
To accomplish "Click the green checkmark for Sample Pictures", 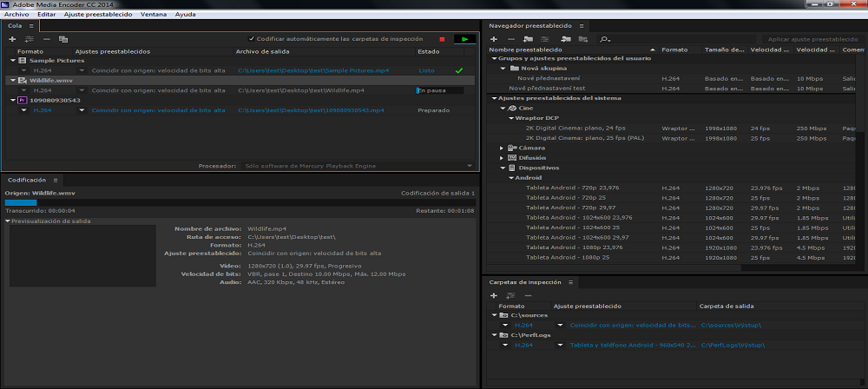I will [458, 70].
